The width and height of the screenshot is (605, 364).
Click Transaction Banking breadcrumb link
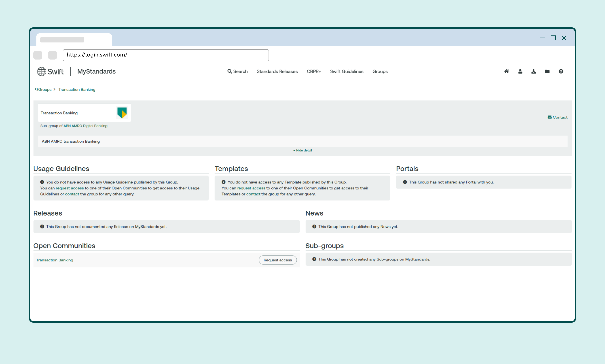(77, 89)
